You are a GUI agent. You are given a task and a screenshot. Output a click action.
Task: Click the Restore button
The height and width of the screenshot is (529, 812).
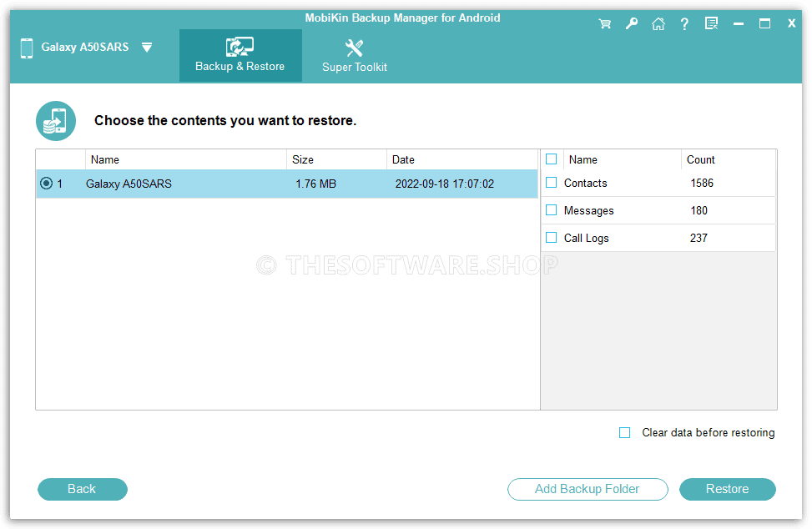tap(728, 489)
